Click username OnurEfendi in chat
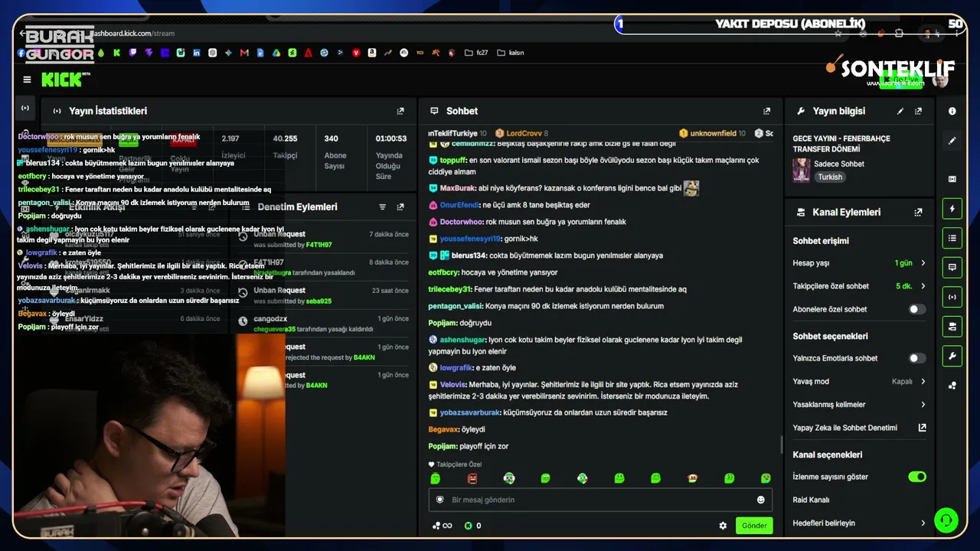This screenshot has width=980, height=551. tap(459, 205)
